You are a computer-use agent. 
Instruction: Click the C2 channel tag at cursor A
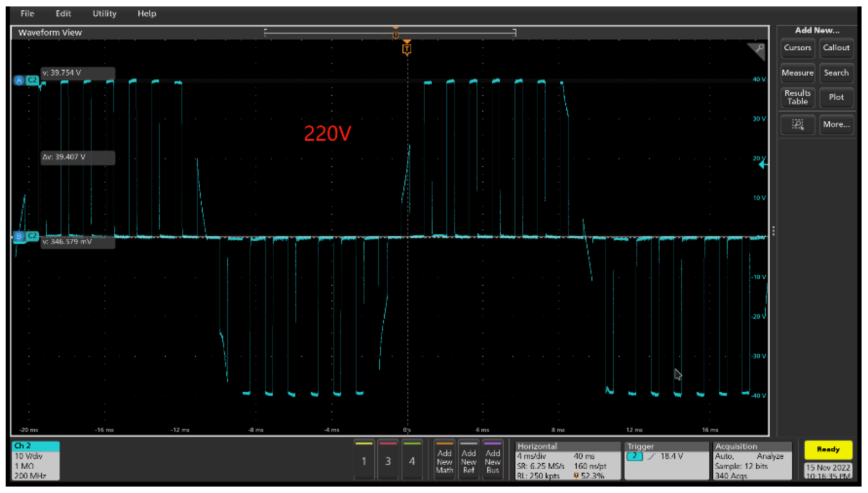coord(33,80)
